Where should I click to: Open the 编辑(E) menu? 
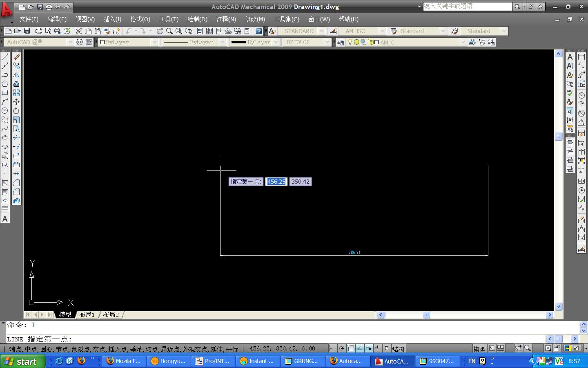click(57, 19)
